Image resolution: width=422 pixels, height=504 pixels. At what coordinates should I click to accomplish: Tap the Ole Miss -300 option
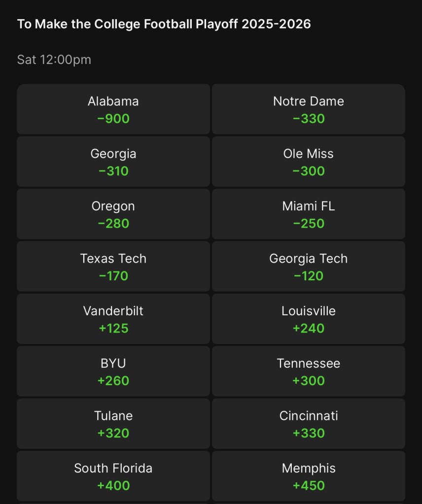tap(309, 162)
